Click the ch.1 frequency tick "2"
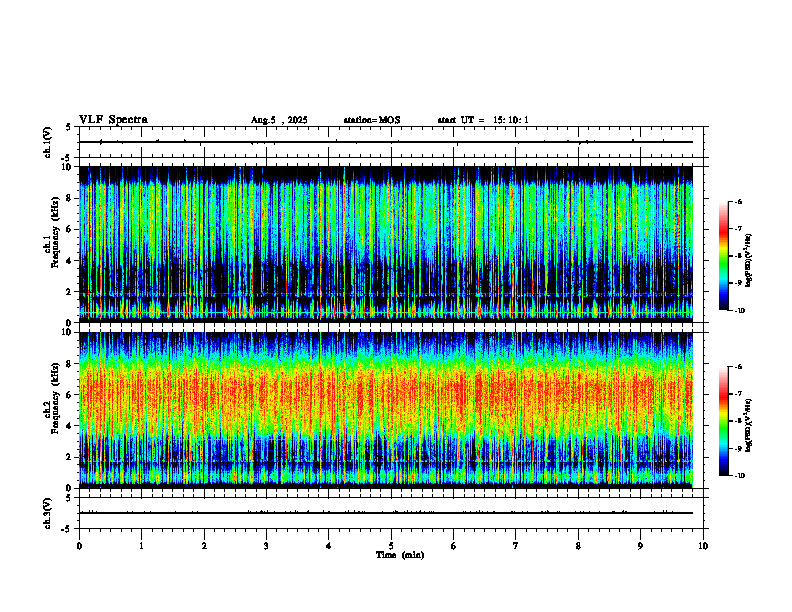 pos(71,292)
